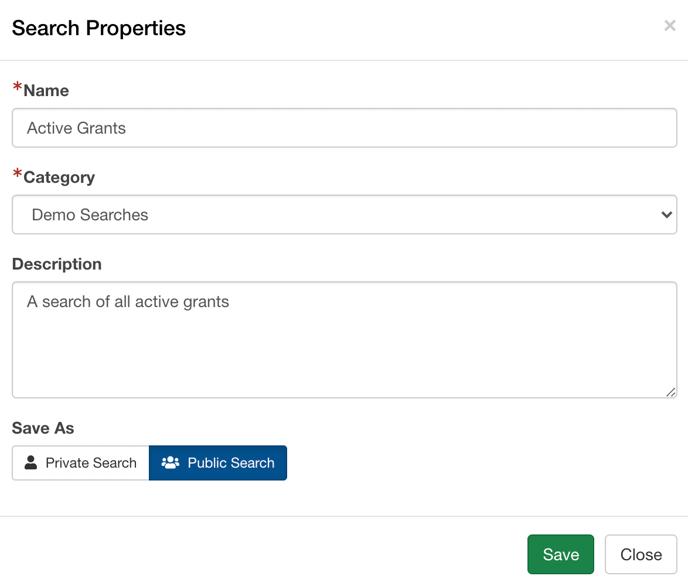Click the single-person icon on Private Search
Image resolution: width=688 pixels, height=586 pixels.
[x=31, y=463]
